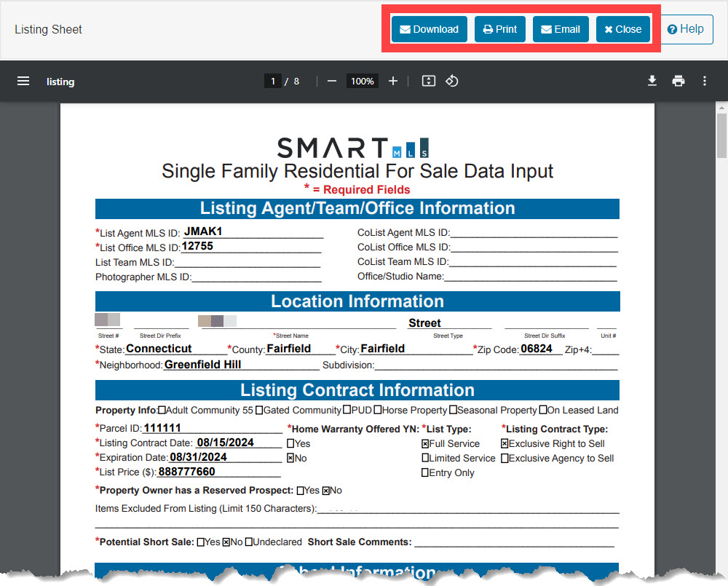Click Listing Contract Date 08/15/2024
The height and width of the screenshot is (586, 728).
coord(225,443)
